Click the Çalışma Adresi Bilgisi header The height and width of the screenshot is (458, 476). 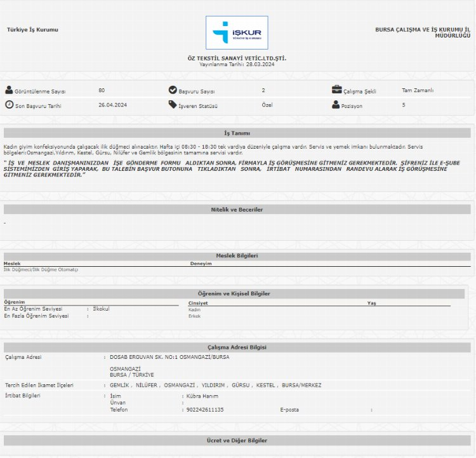tap(237, 347)
